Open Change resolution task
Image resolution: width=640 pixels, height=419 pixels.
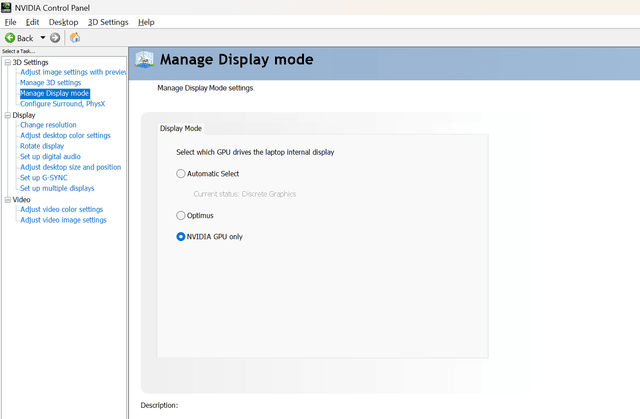point(48,125)
